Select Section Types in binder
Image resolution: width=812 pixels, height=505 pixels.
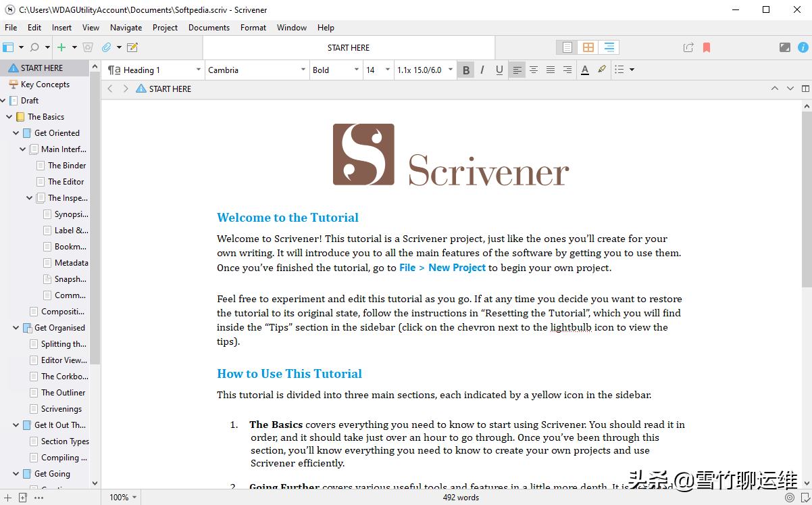coord(65,441)
